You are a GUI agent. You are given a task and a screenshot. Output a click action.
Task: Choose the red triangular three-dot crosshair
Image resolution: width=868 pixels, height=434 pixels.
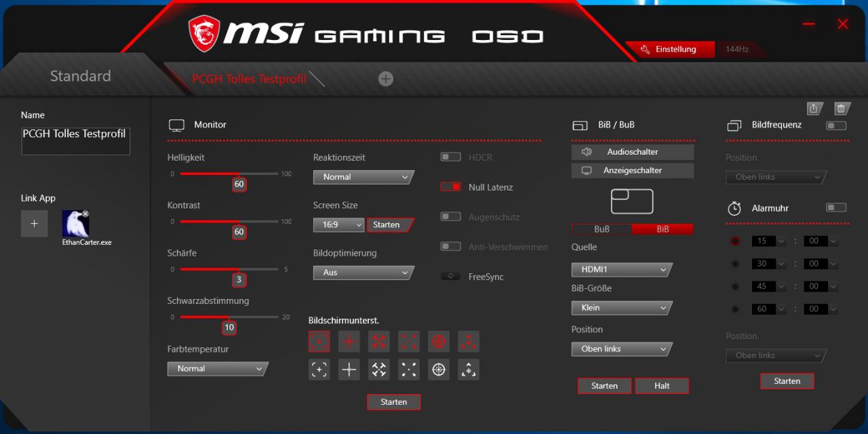(469, 341)
